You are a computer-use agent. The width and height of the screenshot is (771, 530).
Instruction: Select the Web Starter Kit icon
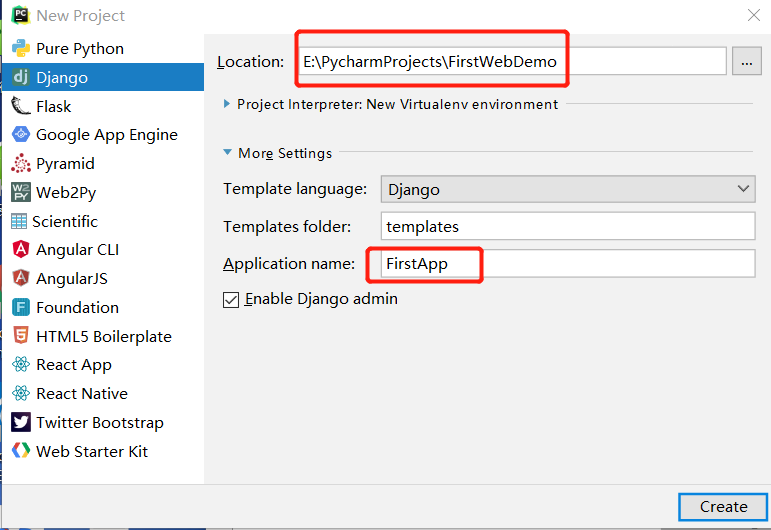(21, 451)
